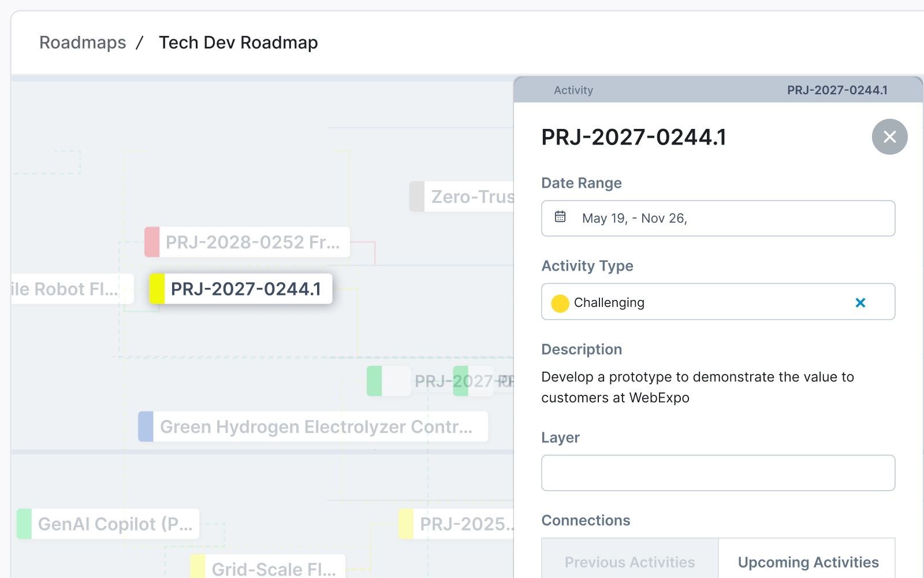Click the yellow color tag on PRJ-2027-0244.1 card

pos(157,288)
